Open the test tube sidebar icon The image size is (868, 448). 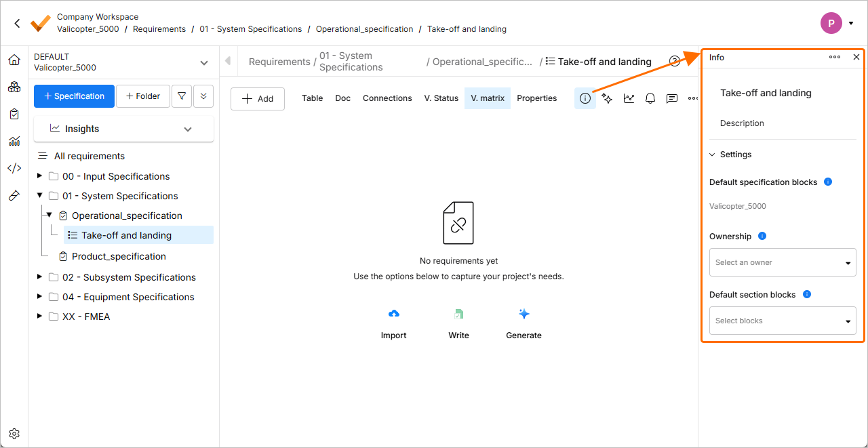coord(14,195)
